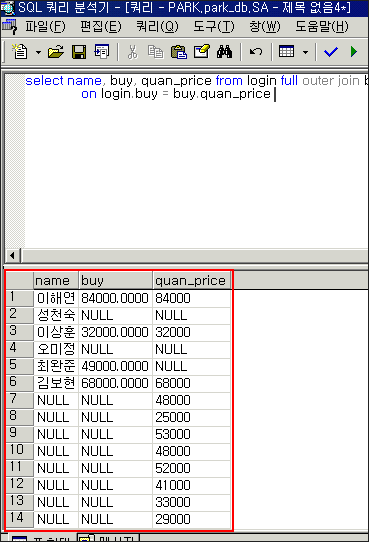Image resolution: width=369 pixels, height=542 pixels.
Task: Select row header 1 in results
Action: click(20, 298)
